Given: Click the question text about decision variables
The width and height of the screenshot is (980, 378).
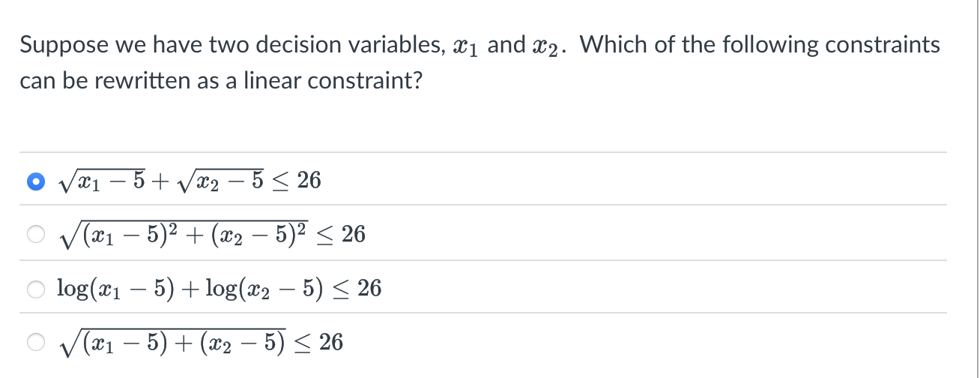Looking at the screenshot, I should tap(480, 62).
